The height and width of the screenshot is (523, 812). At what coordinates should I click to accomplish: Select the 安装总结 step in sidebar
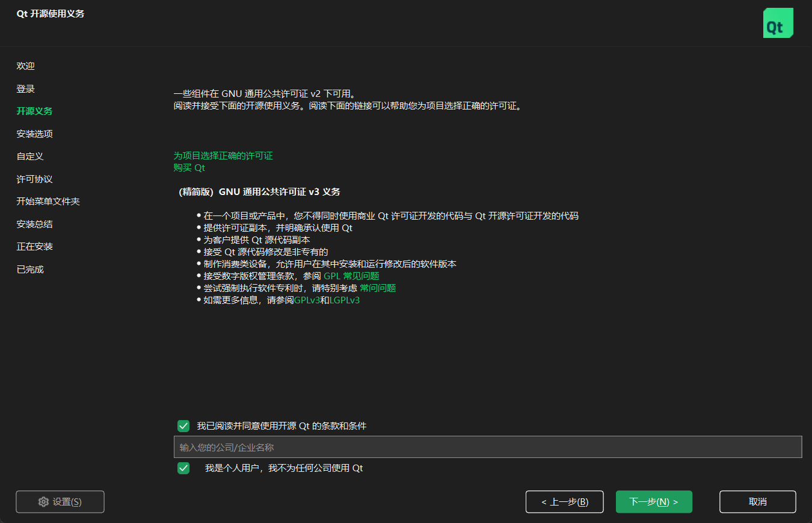pyautogui.click(x=34, y=224)
